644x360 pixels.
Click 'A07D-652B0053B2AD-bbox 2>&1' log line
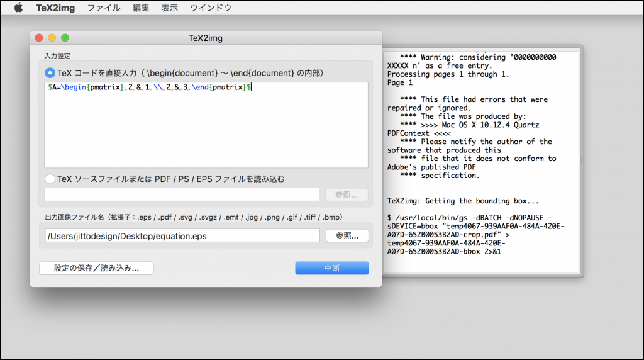(444, 252)
